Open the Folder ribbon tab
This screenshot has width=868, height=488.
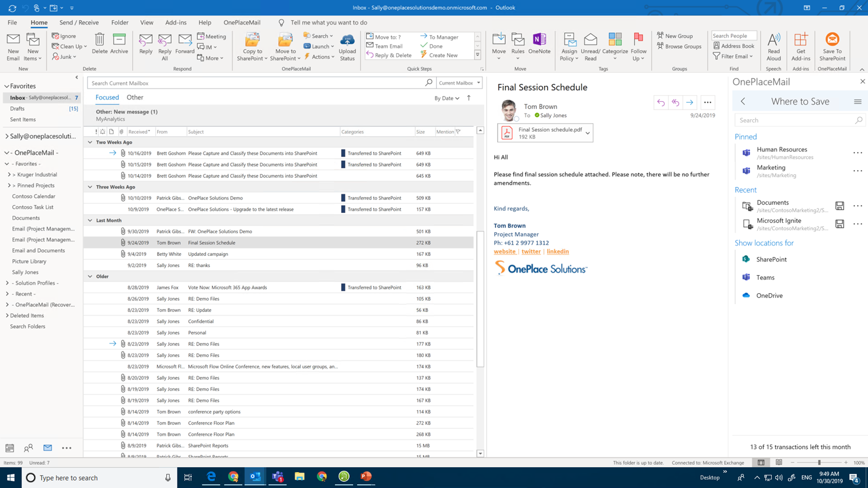point(120,23)
